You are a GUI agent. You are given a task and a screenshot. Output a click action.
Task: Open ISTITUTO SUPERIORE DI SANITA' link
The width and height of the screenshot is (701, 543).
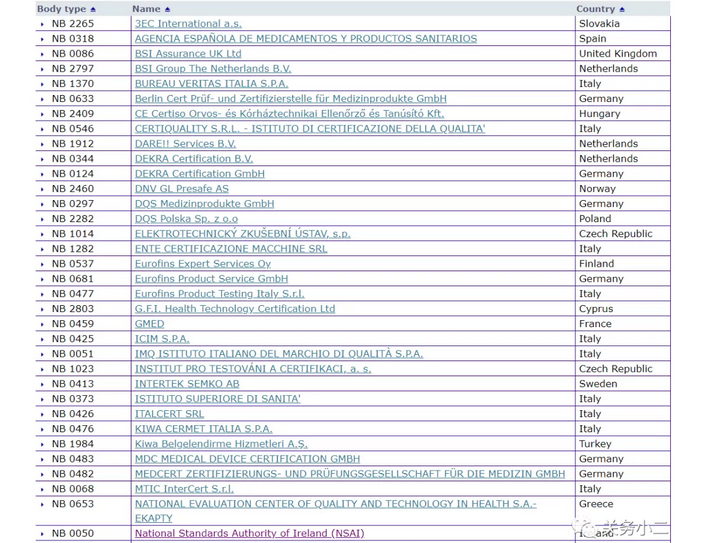pos(218,399)
